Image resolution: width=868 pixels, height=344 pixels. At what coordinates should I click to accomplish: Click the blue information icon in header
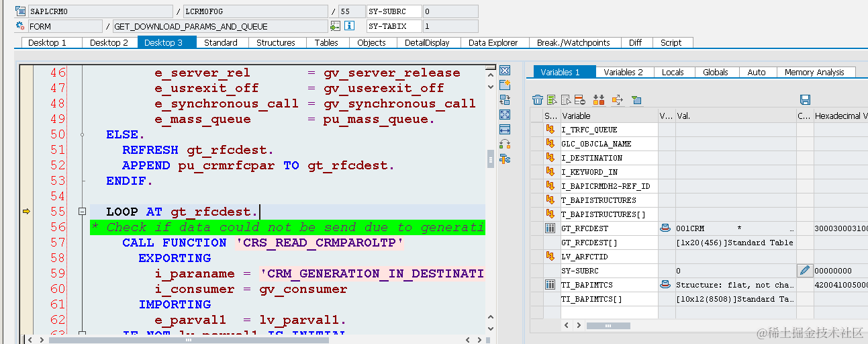point(349,26)
